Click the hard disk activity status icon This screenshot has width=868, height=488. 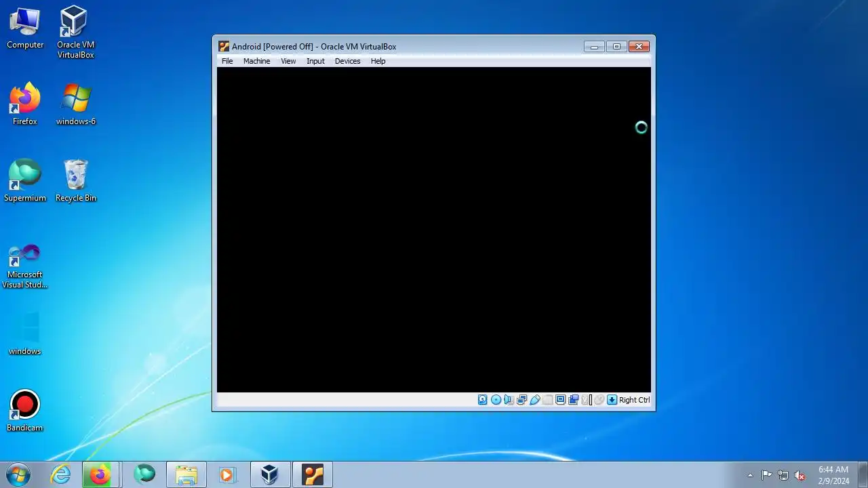click(x=483, y=400)
